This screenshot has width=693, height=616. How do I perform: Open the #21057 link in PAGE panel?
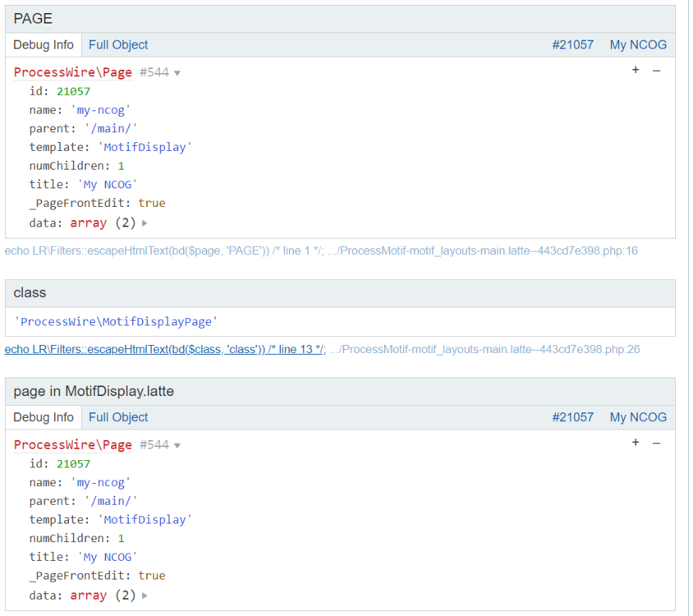(572, 44)
